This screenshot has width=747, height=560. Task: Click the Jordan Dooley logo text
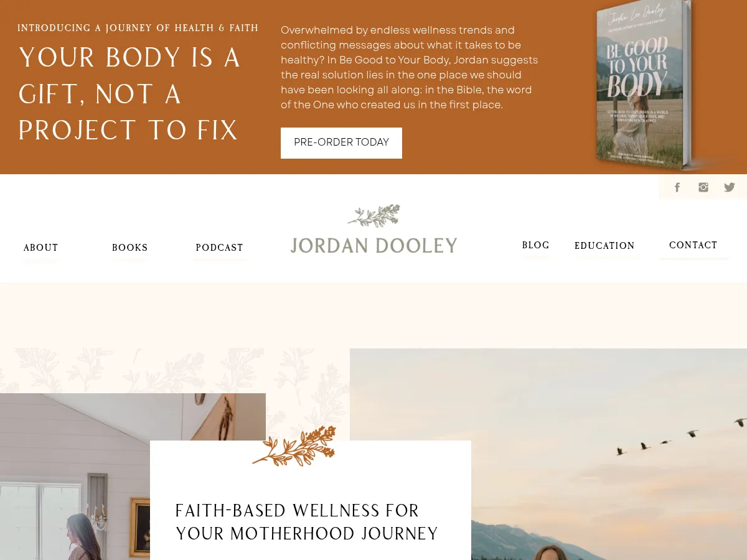(x=374, y=246)
